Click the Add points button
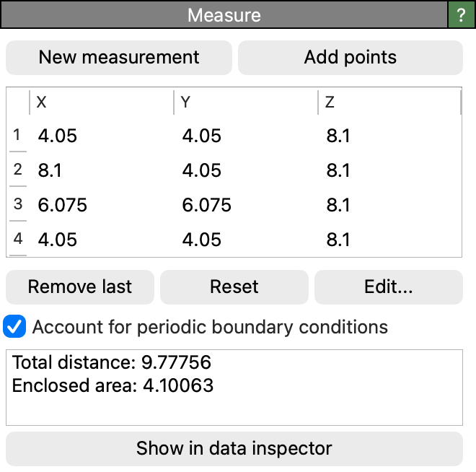Image resolution: width=476 pixels, height=472 pixels. coord(351,58)
